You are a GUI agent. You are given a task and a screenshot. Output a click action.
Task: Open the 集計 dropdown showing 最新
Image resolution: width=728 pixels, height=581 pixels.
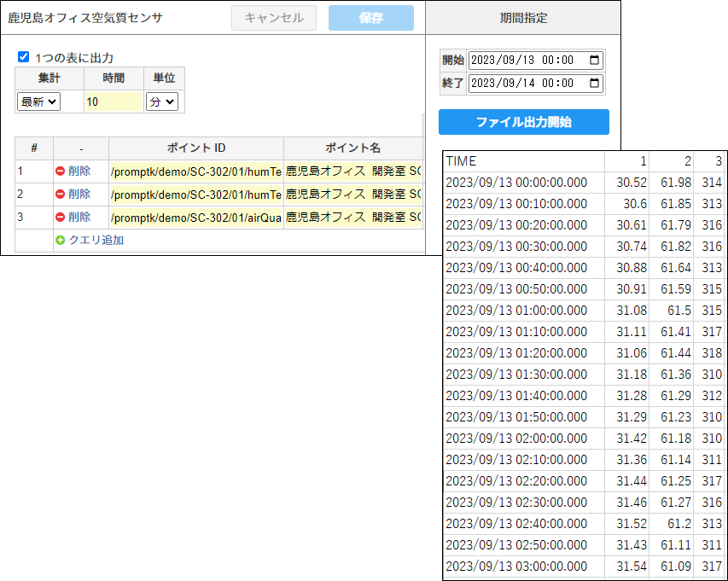point(38,102)
